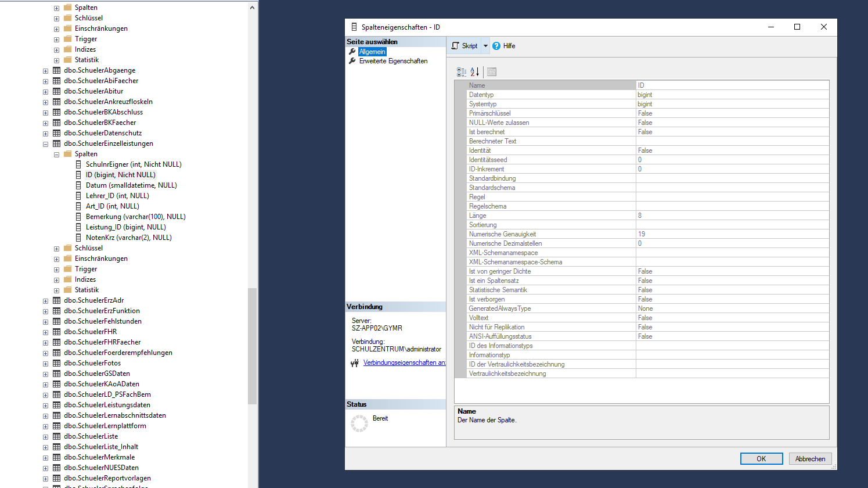Click the Skript toolbar button
Viewport: 868px width, 488px height.
464,46
